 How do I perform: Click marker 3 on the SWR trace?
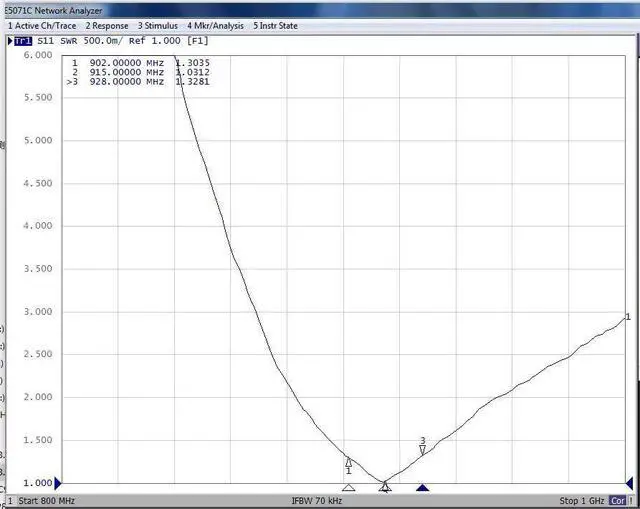[422, 449]
